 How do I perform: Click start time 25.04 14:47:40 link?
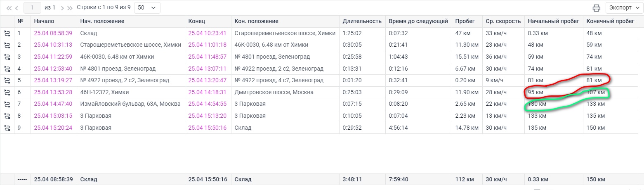53,104
